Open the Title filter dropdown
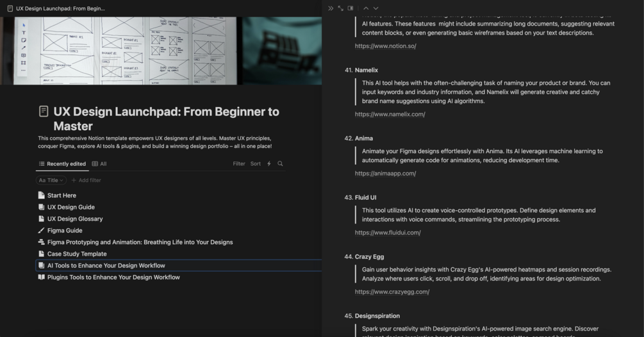 click(51, 180)
